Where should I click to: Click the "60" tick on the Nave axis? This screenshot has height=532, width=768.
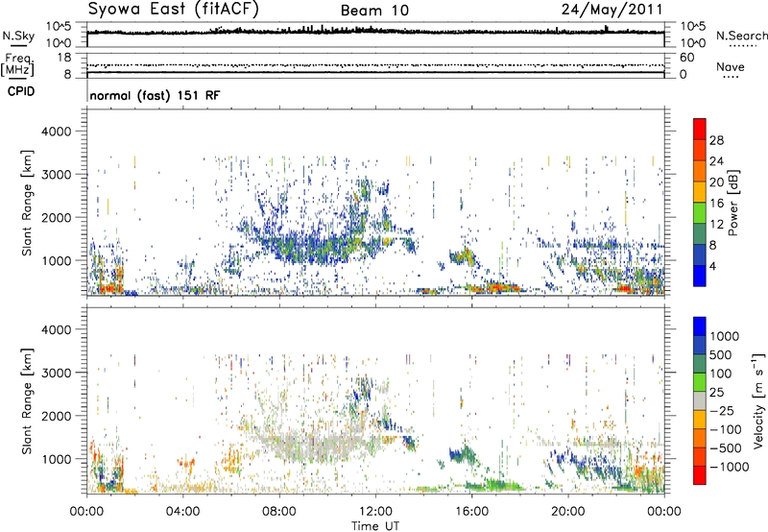(x=686, y=58)
